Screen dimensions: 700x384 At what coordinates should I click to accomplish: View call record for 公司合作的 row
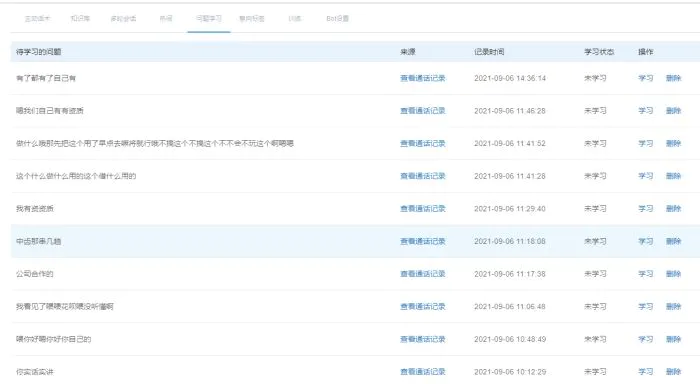423,274
